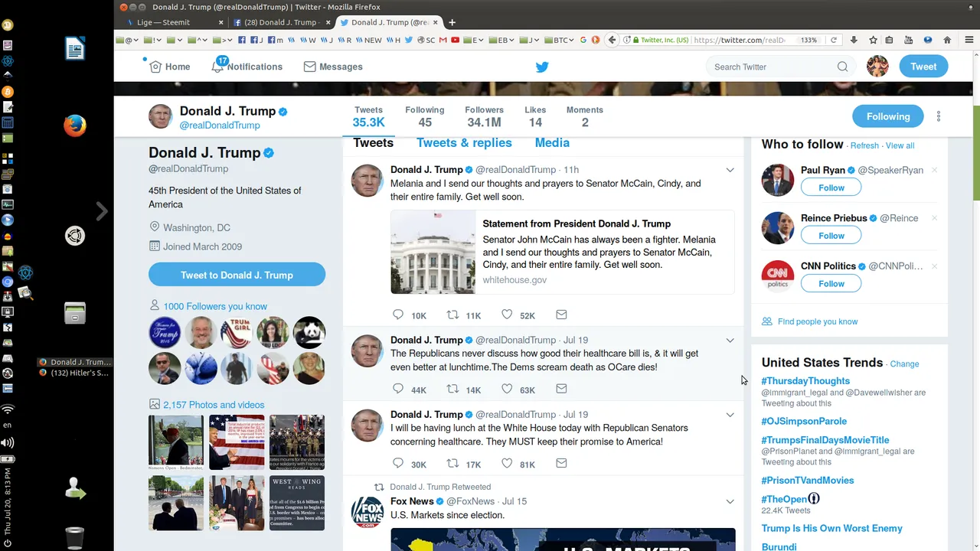Click the Wi-Fi indicator in the side panel
This screenshot has height=551, width=980.
tap(8, 409)
